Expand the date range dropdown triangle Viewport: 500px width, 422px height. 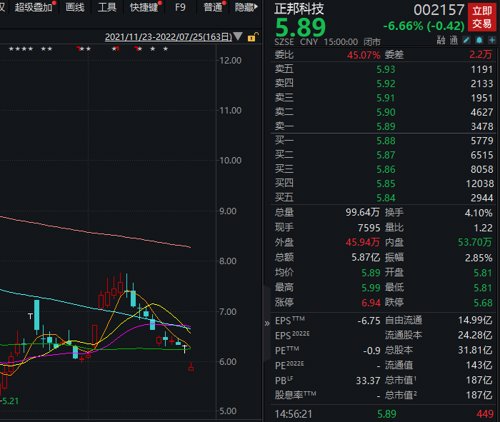(x=238, y=36)
